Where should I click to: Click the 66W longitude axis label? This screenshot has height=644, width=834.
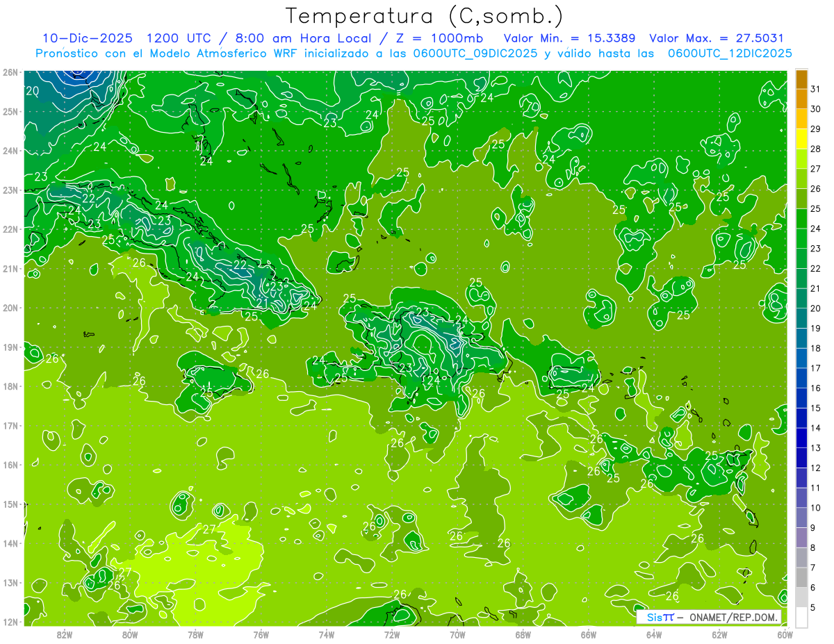[589, 634]
